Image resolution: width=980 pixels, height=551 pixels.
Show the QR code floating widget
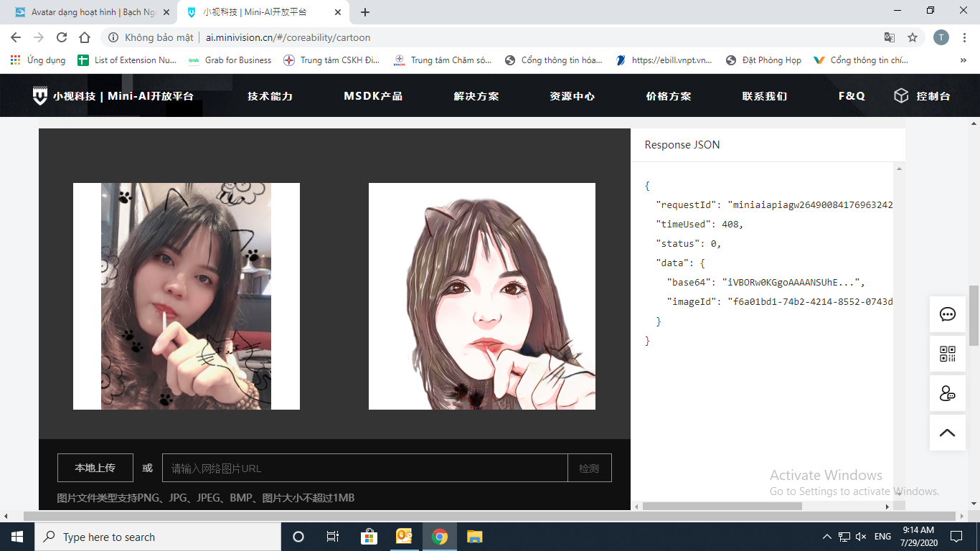click(947, 354)
